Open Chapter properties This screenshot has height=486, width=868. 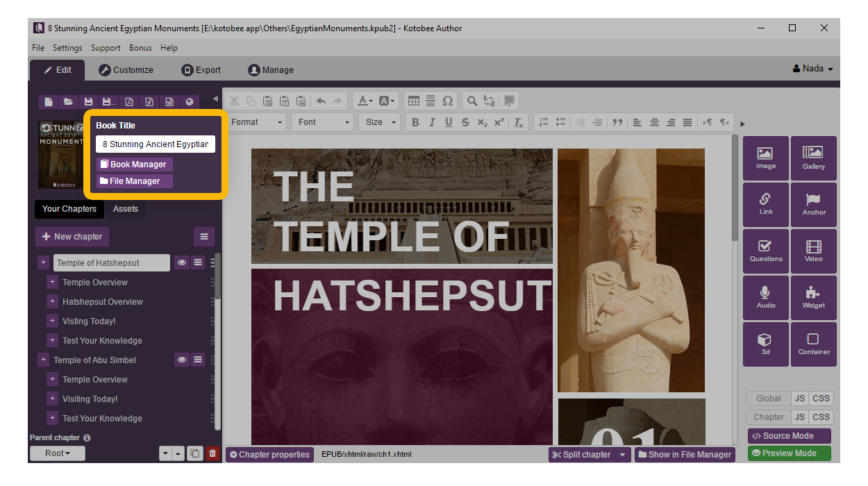pos(269,455)
